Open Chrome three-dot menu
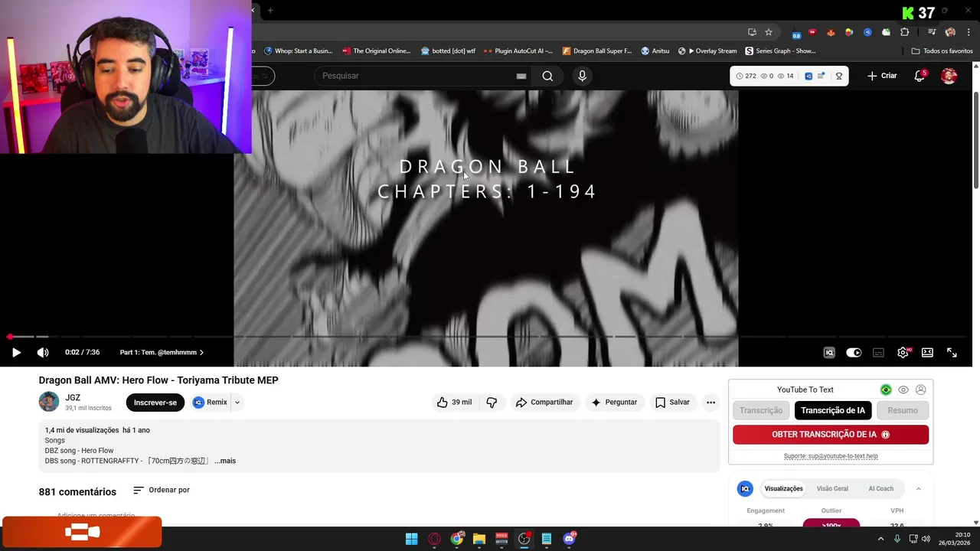 click(969, 32)
